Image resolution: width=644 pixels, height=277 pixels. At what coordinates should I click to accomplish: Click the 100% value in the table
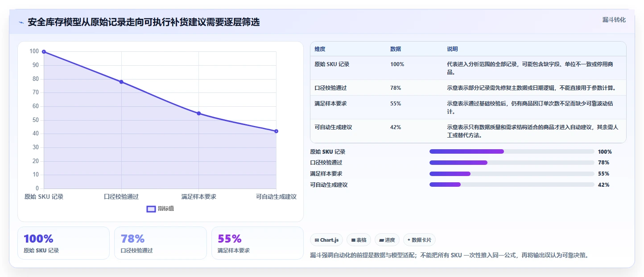pos(397,64)
